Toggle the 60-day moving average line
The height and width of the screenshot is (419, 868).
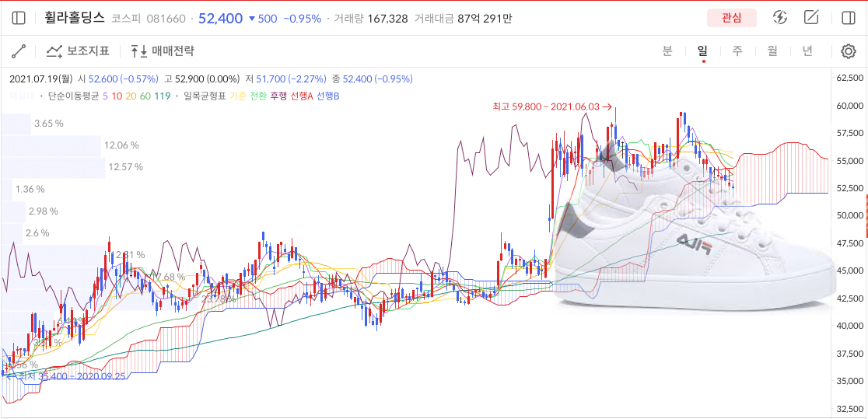click(145, 96)
